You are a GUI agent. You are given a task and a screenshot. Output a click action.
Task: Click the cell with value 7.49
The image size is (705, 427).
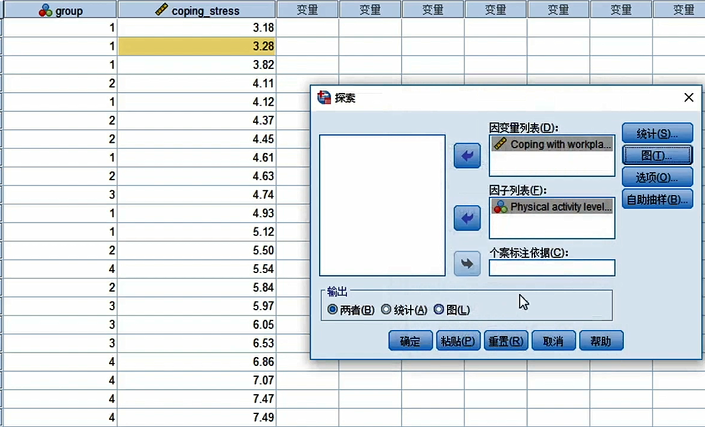tap(197, 418)
